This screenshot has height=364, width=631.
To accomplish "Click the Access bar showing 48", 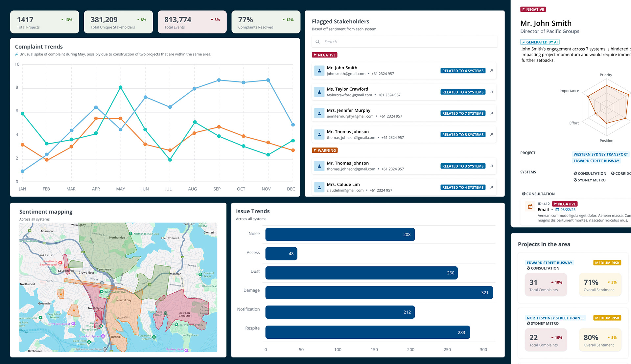I will pos(281,254).
